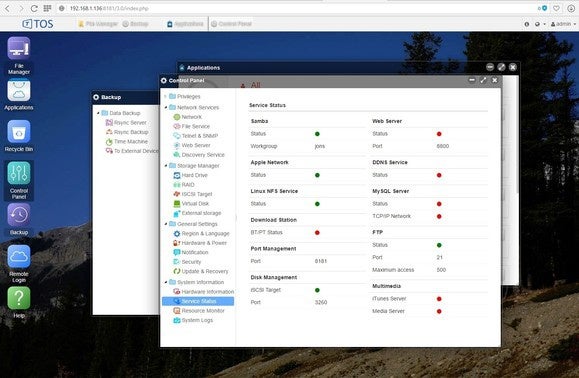The width and height of the screenshot is (579, 378).
Task: Select Web Server tree item
Action: click(x=192, y=145)
